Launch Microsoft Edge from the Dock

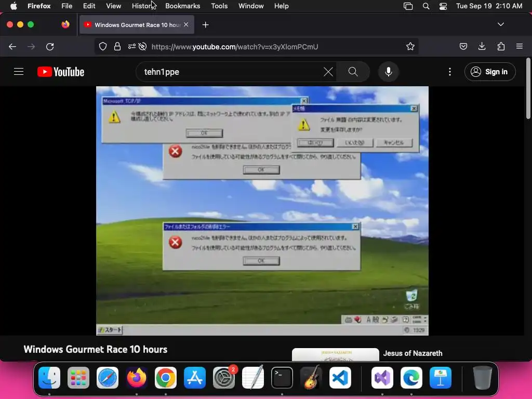[x=411, y=378]
